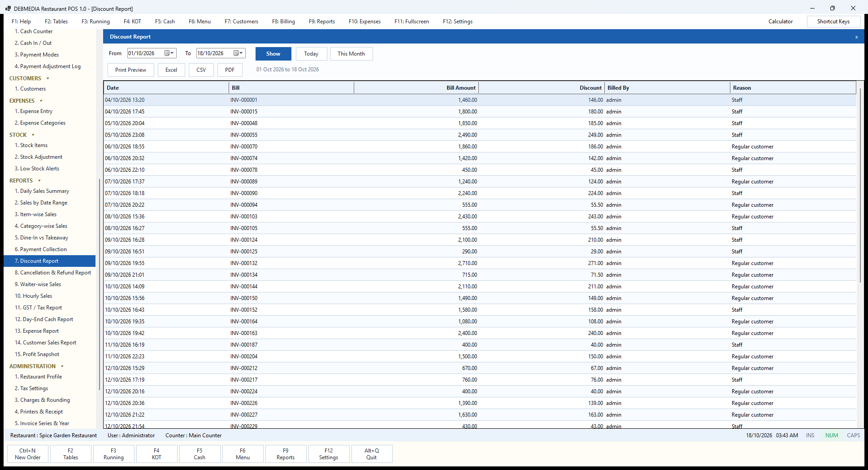Open F12: Settings in menu bar
Viewport: 868px width, 470px height.
point(458,22)
